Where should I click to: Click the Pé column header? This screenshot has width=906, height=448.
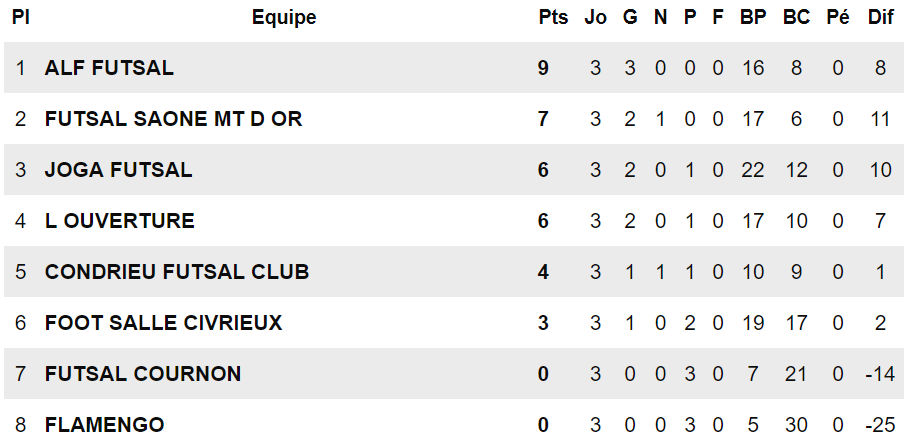point(838,17)
